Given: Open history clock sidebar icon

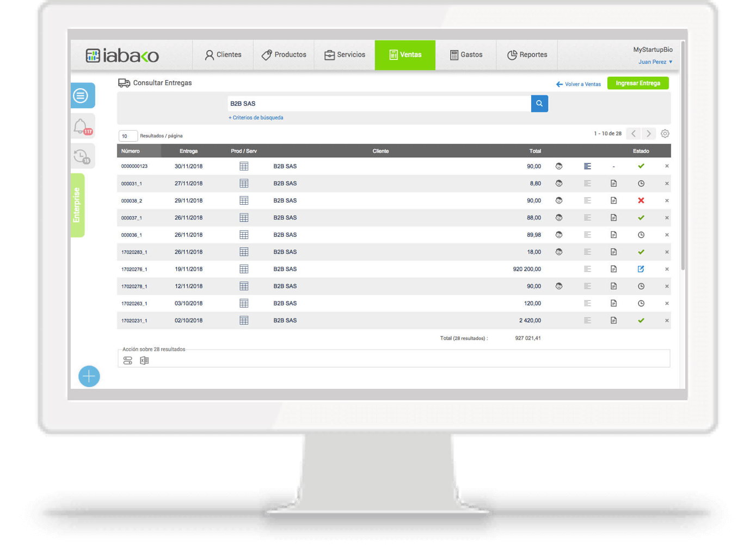Looking at the screenshot, I should [82, 156].
